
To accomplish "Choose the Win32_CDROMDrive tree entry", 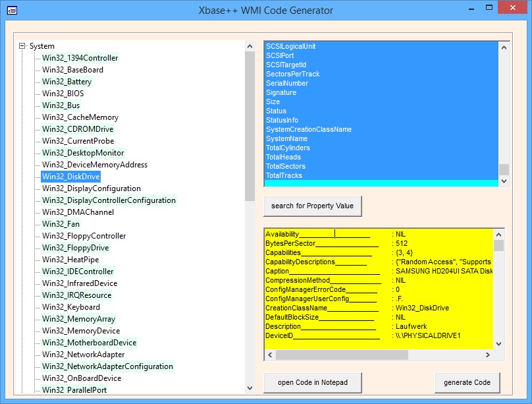I will (x=78, y=129).
